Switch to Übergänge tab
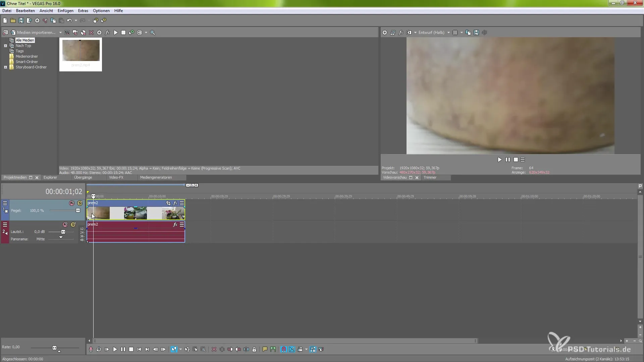Viewport: 644px width, 362px height. (83, 177)
